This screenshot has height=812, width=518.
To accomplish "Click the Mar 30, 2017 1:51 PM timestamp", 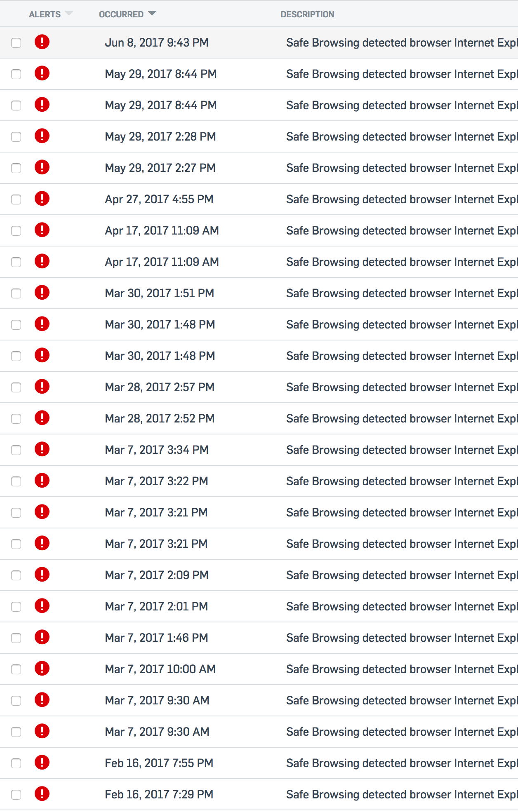I will point(159,293).
